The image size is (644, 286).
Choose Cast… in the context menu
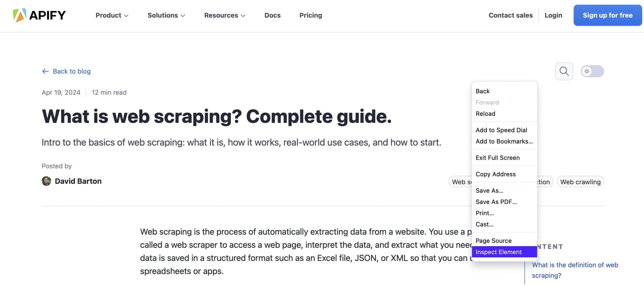click(504, 224)
